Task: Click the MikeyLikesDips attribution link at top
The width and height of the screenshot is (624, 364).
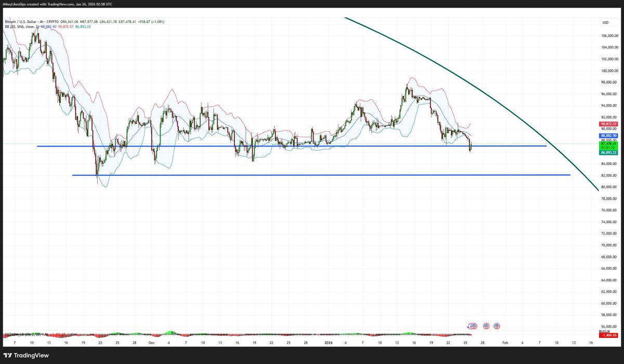Action: [x=15, y=4]
